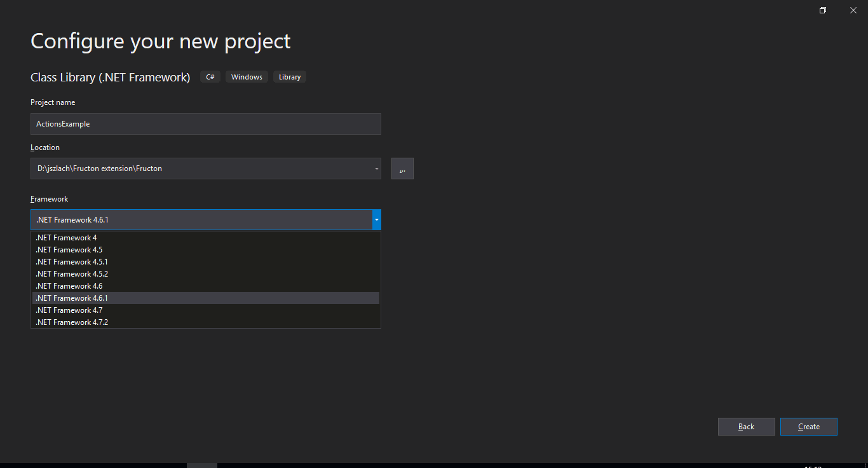The height and width of the screenshot is (468, 868).
Task: Open folder browser with the ellipsis button
Action: 402,169
